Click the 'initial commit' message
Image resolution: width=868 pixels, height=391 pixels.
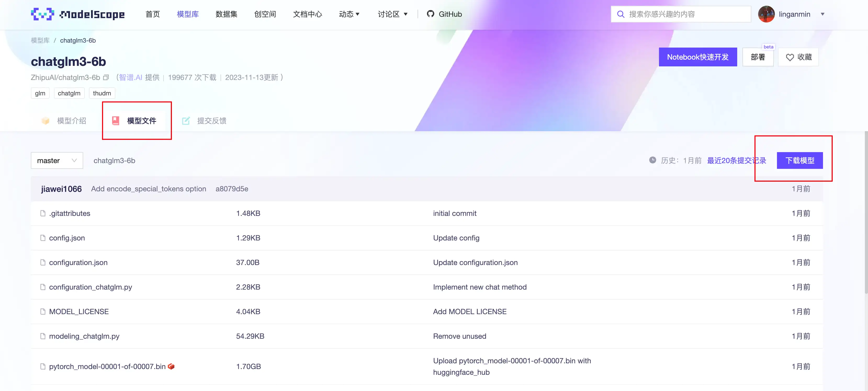[455, 213]
